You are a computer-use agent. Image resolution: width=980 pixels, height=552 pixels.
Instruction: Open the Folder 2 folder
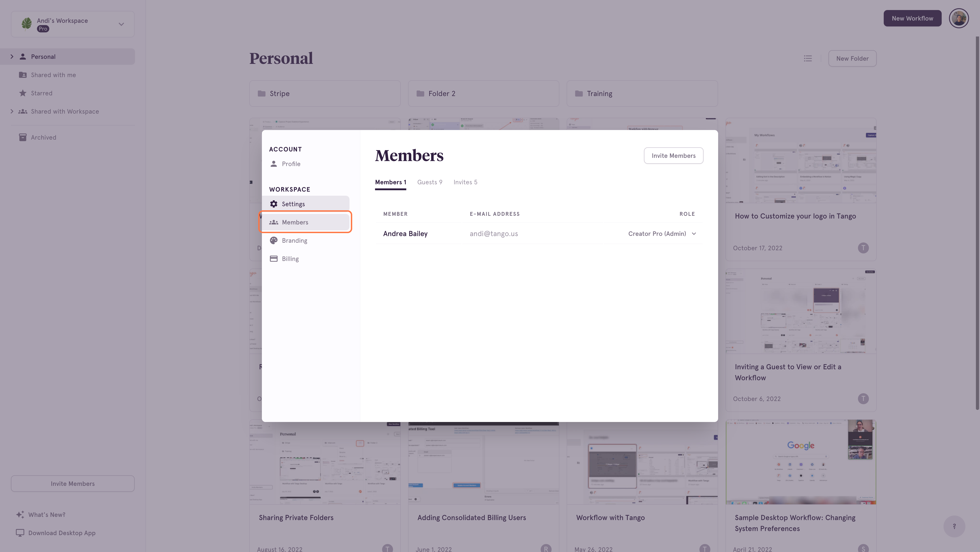coord(483,94)
